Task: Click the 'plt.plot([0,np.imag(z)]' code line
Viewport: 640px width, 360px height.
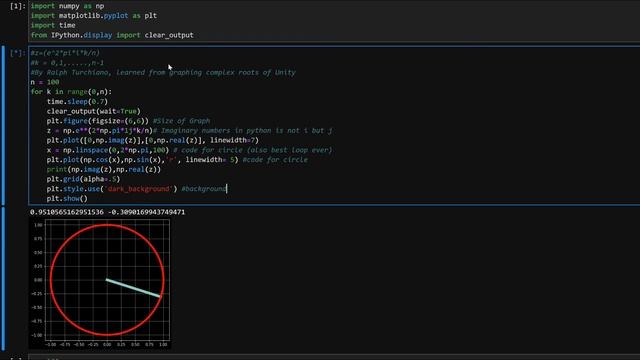Action: 153,140
